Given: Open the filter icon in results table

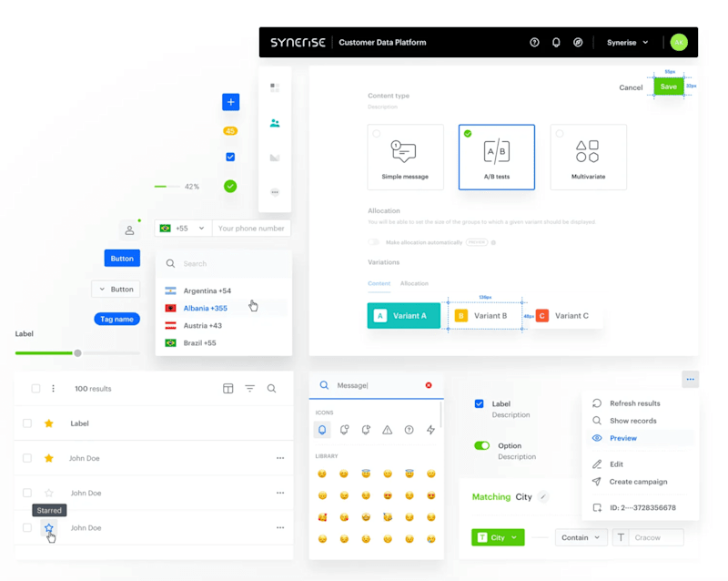Looking at the screenshot, I should point(249,389).
